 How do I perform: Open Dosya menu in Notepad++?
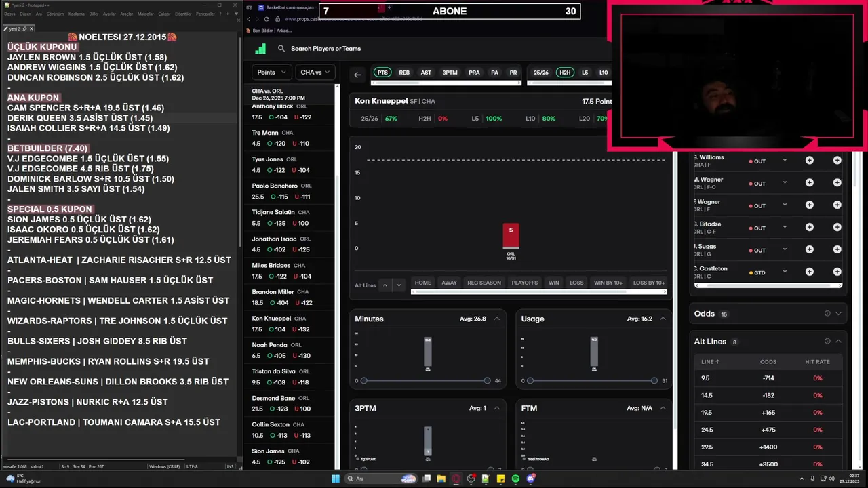pyautogui.click(x=9, y=14)
